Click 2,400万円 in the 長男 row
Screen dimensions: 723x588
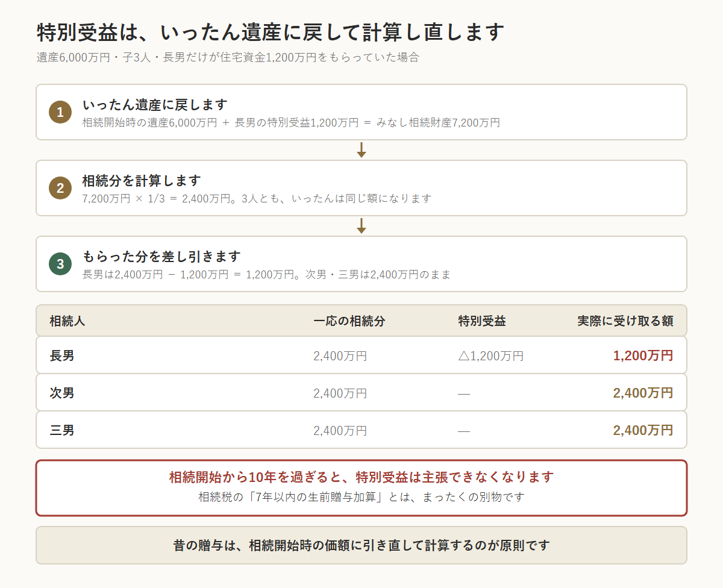pos(340,356)
